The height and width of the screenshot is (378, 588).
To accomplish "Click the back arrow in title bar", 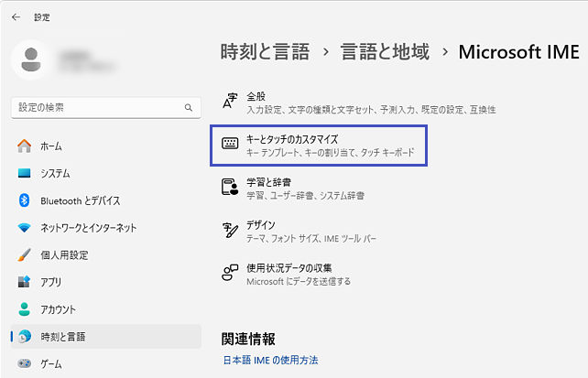I will [x=16, y=16].
